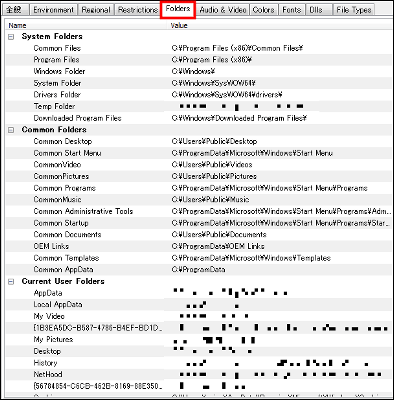The height and width of the screenshot is (400, 394).
Task: Select the Program Files row
Action: click(199, 60)
